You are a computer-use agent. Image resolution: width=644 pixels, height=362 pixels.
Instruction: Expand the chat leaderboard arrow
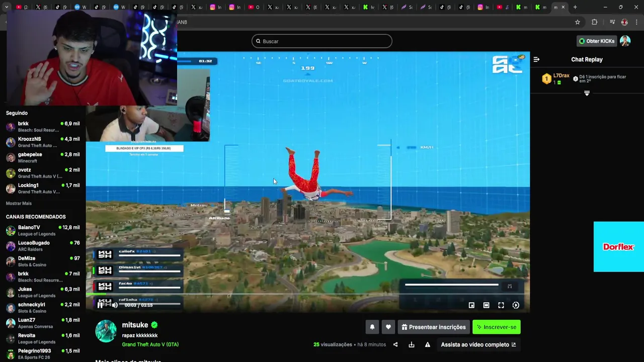(587, 94)
